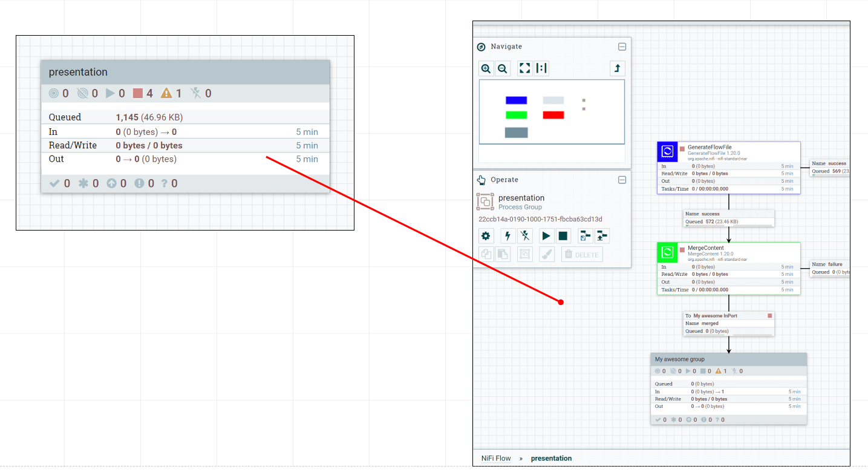Click the stopped status square beside GenerateFlowFile

click(x=682, y=148)
